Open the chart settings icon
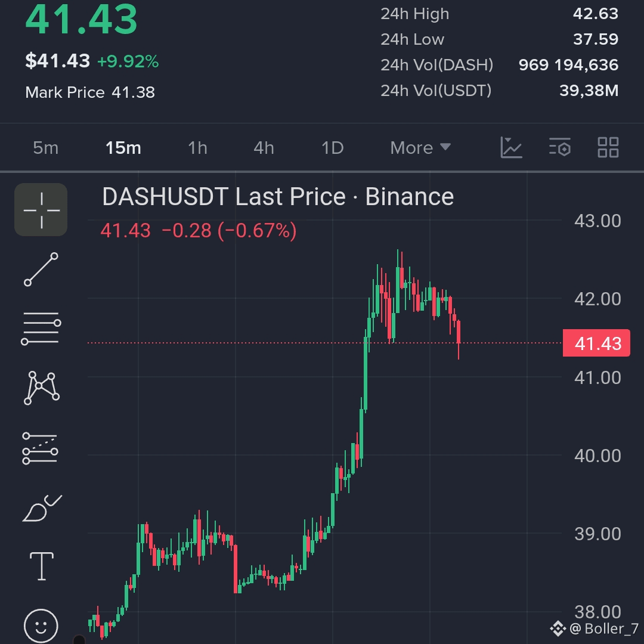The image size is (644, 644). 560,147
